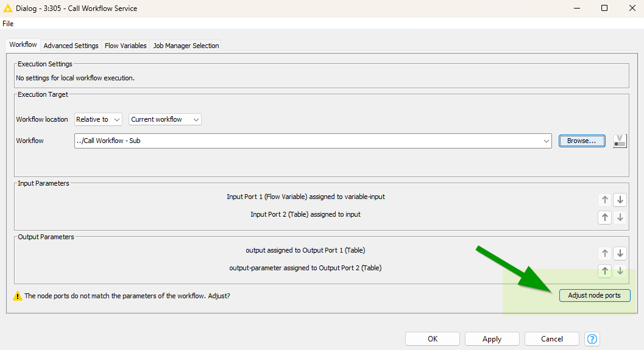
Task: Switch to the Workflow tab
Action: 23,44
